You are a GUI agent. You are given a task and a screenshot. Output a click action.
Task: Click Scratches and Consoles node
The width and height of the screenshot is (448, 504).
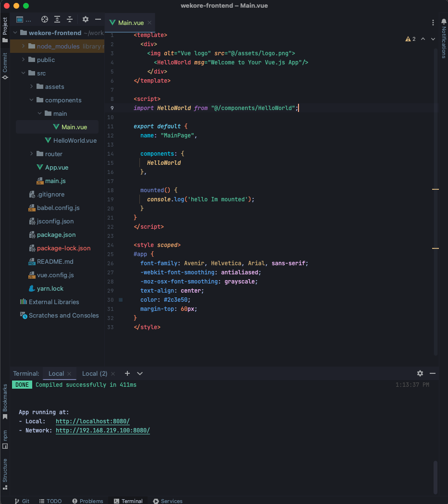(x=60, y=316)
